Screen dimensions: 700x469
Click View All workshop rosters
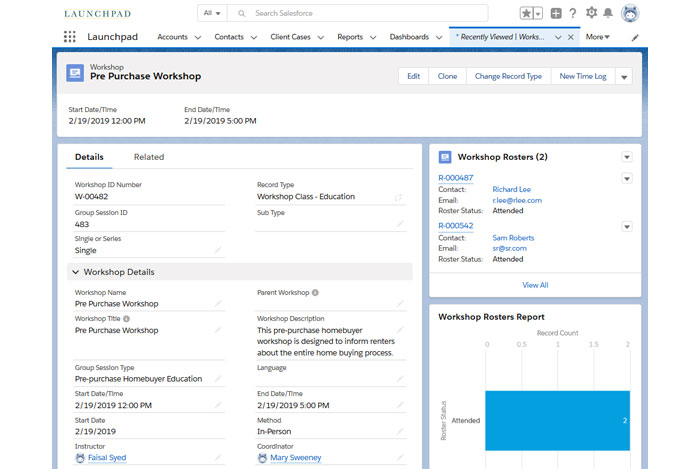click(535, 285)
